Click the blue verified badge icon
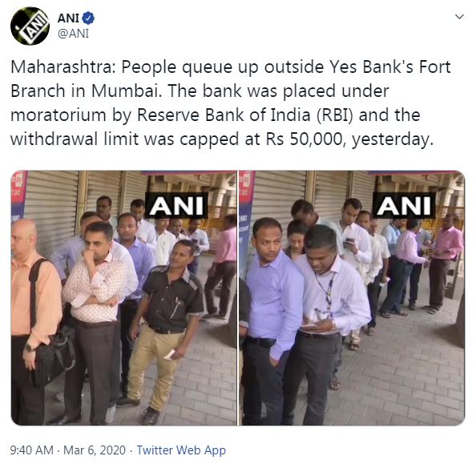476x468 pixels. [88, 18]
